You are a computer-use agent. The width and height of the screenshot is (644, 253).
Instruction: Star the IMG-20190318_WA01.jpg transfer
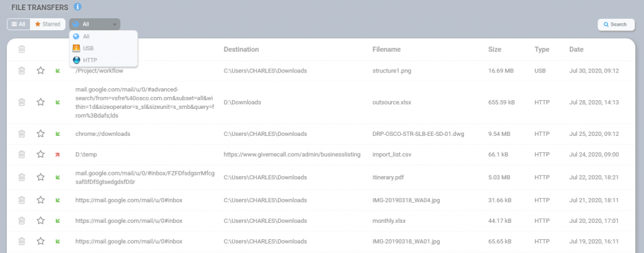coord(40,242)
